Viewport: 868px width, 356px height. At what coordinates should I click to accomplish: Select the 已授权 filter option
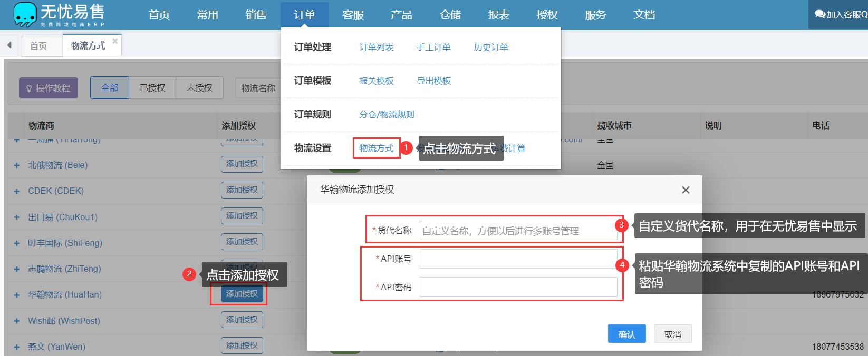[x=152, y=88]
